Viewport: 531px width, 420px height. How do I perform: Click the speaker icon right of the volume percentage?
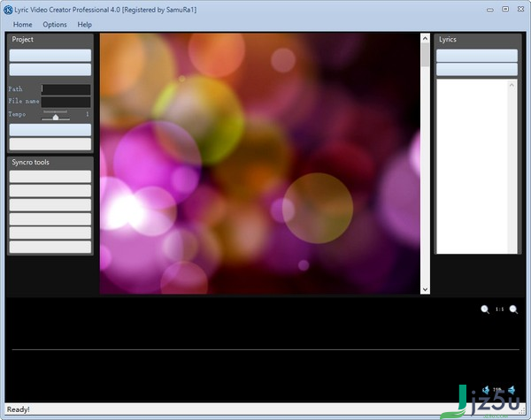pyautogui.click(x=512, y=390)
